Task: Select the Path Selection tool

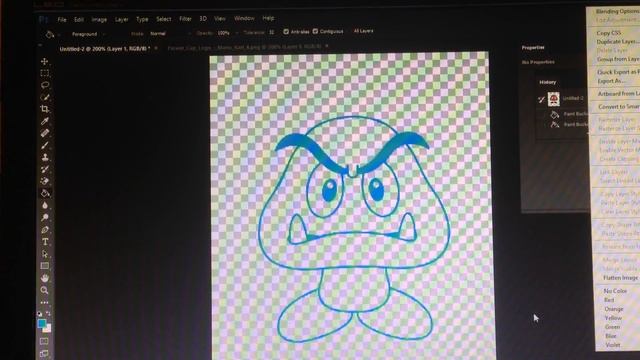Action: (44, 254)
